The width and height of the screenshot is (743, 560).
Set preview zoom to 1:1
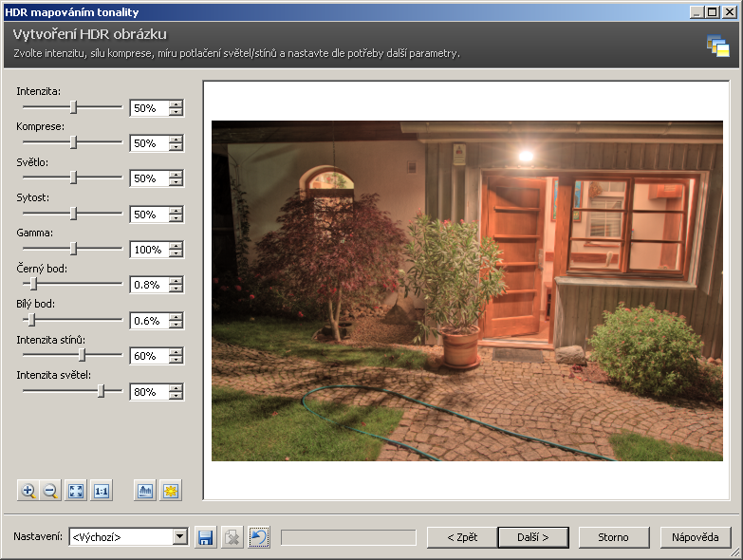click(x=102, y=491)
